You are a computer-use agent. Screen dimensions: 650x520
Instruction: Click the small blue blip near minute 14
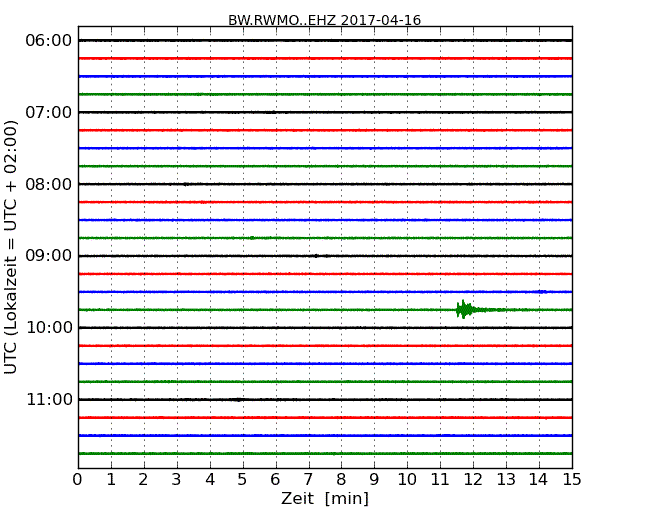[542, 292]
